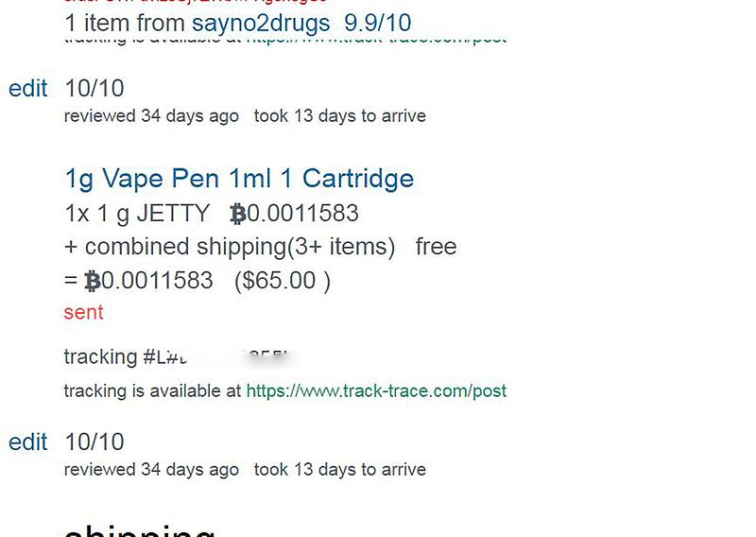Screen dimensions: 756x537
Task: Open the 1g Vape Pen 1ml 1 Cartridge listing
Action: (x=238, y=179)
